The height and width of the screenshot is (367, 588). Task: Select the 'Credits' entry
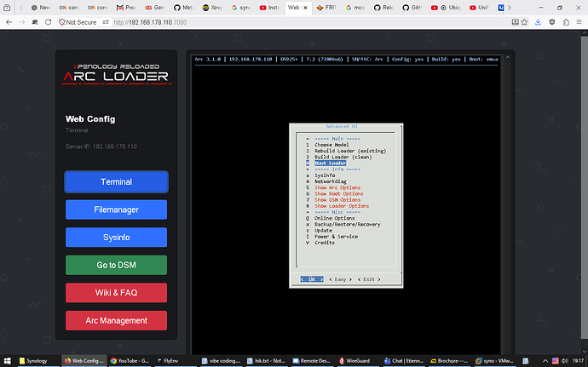(x=325, y=243)
